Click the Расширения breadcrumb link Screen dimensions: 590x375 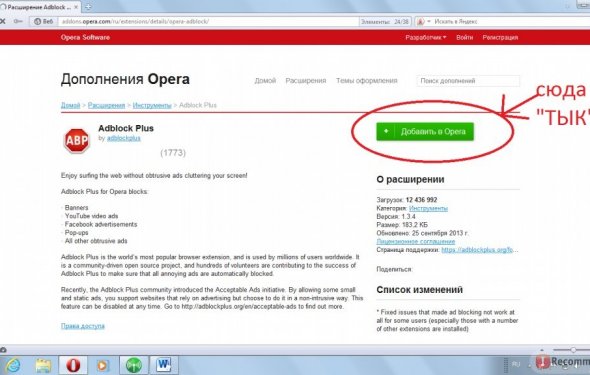click(106, 105)
